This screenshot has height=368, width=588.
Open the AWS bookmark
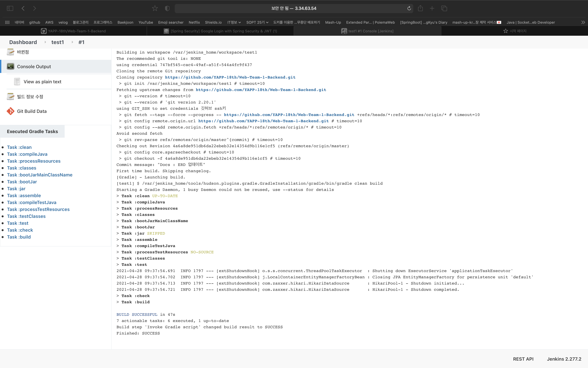point(49,22)
